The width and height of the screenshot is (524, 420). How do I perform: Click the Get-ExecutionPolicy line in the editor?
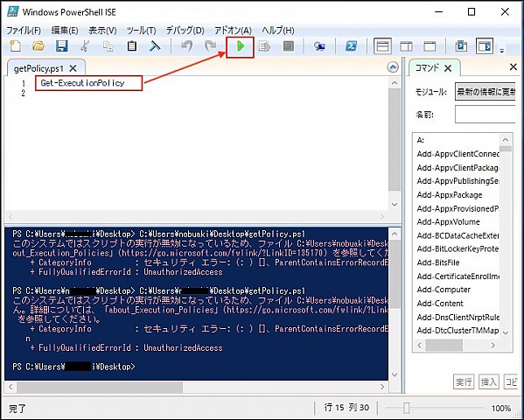pos(82,83)
